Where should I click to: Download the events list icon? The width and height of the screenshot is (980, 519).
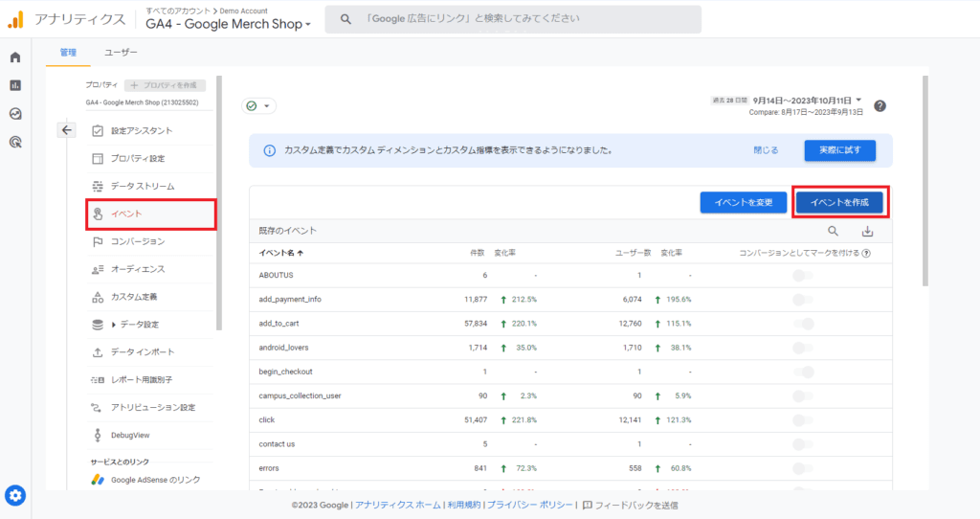[x=867, y=232]
